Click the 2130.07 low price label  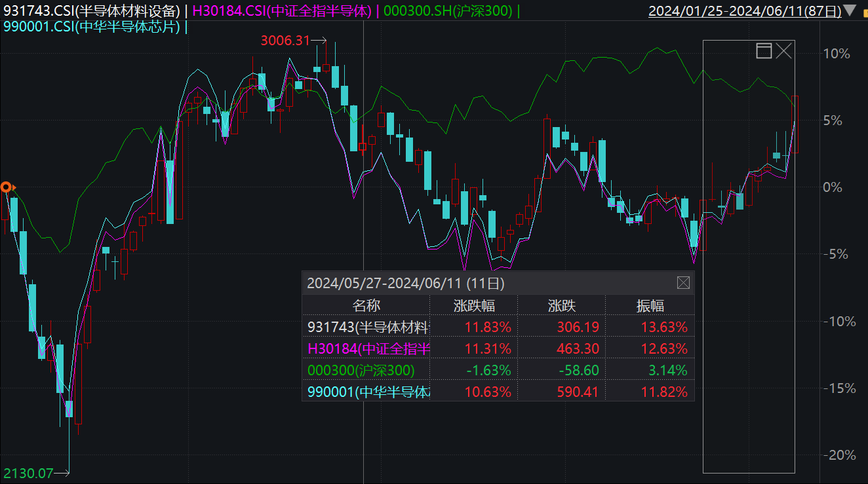click(28, 472)
